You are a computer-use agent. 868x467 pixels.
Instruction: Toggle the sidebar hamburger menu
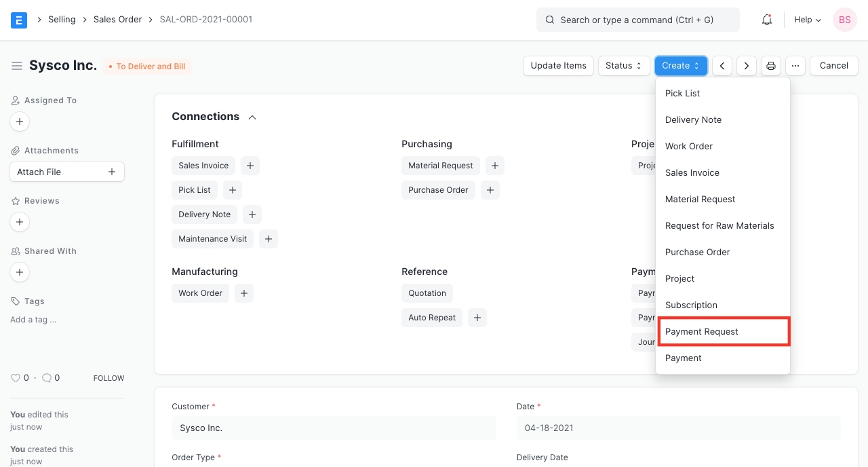click(17, 66)
